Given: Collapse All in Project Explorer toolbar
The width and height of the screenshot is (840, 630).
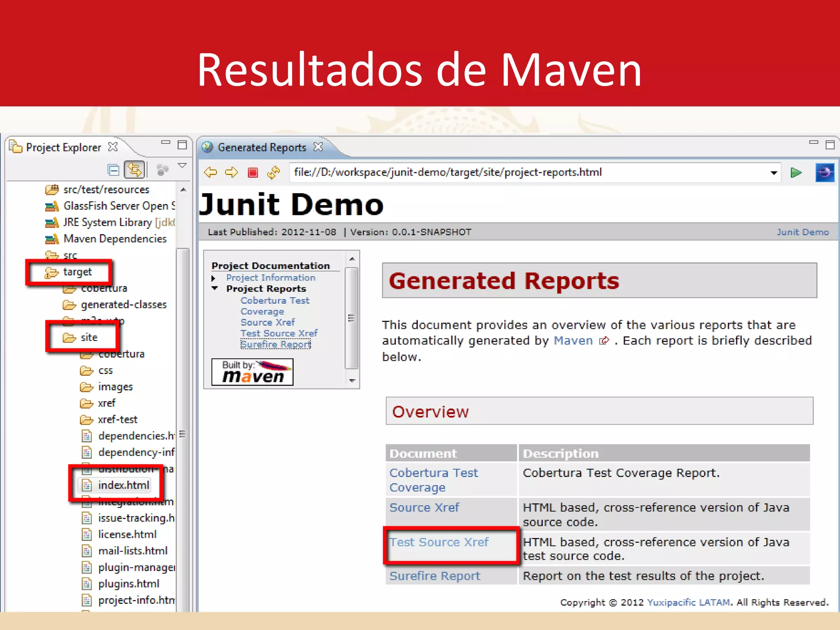Looking at the screenshot, I should point(113,170).
